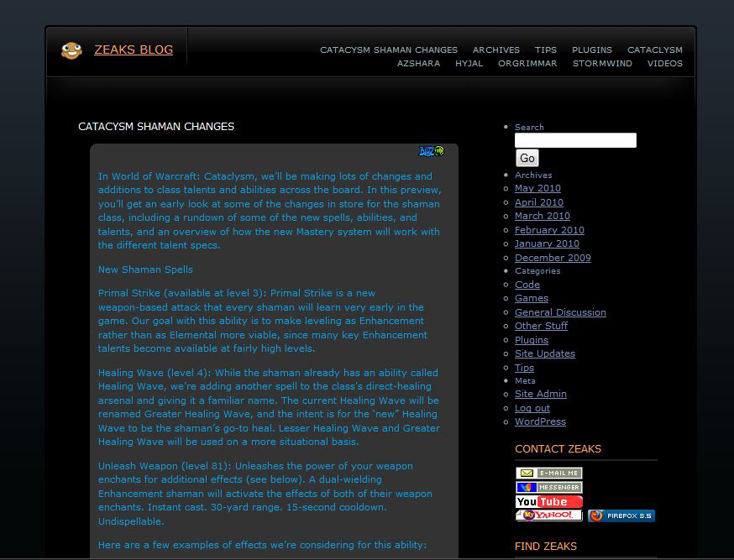Open the May 2010 archive
The height and width of the screenshot is (560, 734).
(537, 188)
